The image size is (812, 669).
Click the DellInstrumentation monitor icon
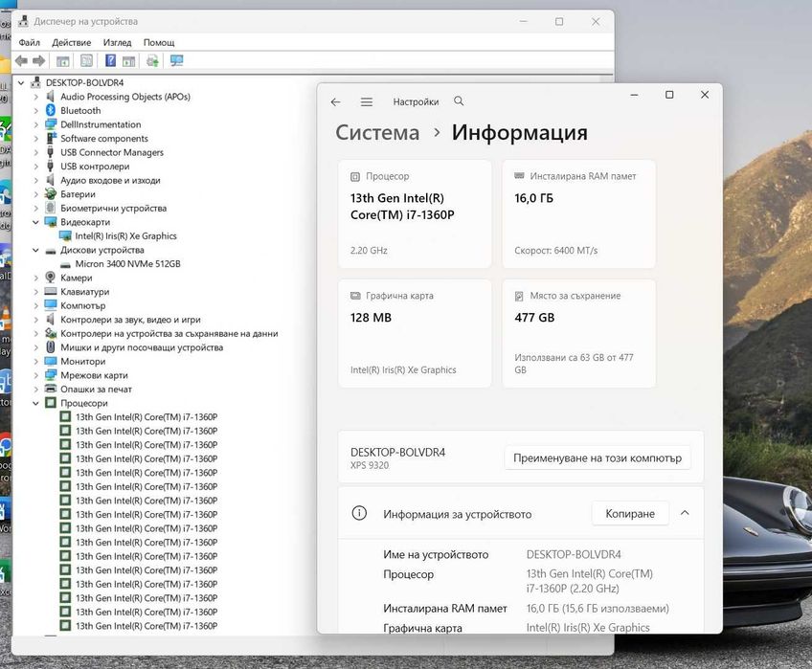[x=50, y=124]
